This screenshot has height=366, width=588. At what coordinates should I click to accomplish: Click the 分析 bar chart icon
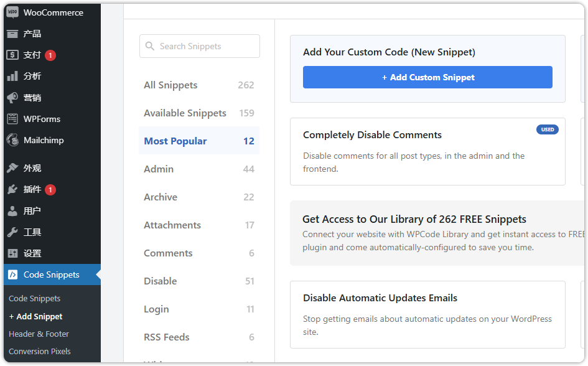(12, 76)
